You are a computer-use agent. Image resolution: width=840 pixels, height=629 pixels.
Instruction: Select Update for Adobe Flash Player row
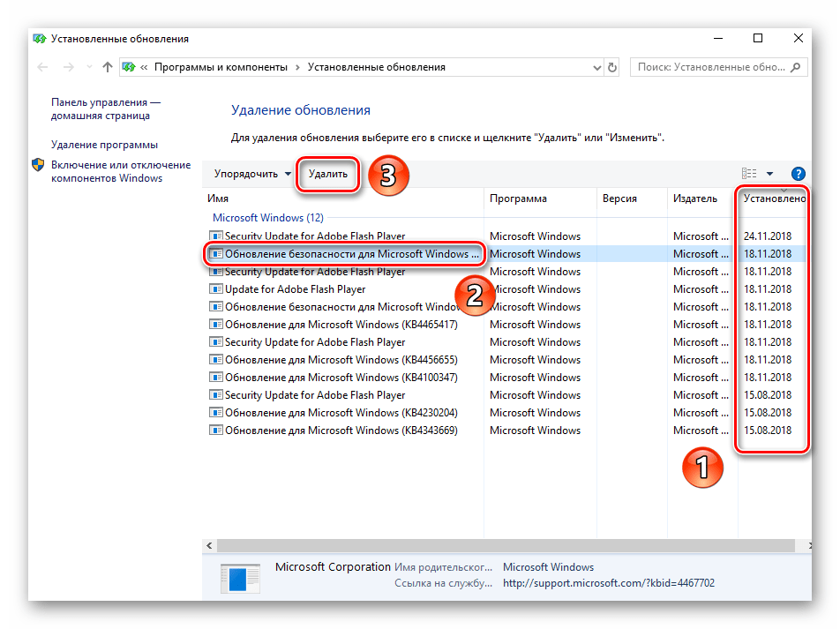point(295,289)
